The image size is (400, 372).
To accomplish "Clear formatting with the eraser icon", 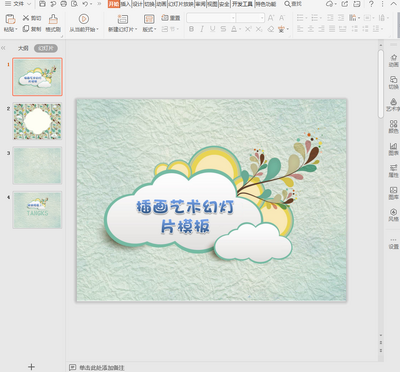I will 271,29.
